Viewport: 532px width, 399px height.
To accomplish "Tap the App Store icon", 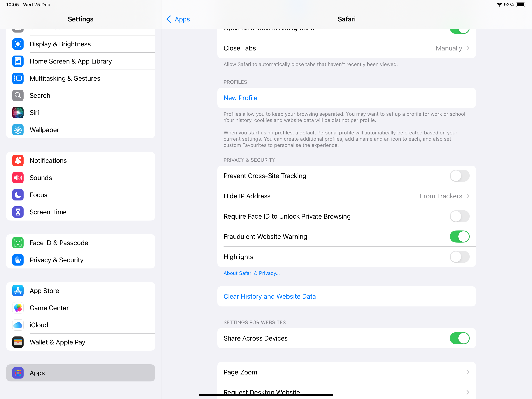I will click(x=18, y=291).
